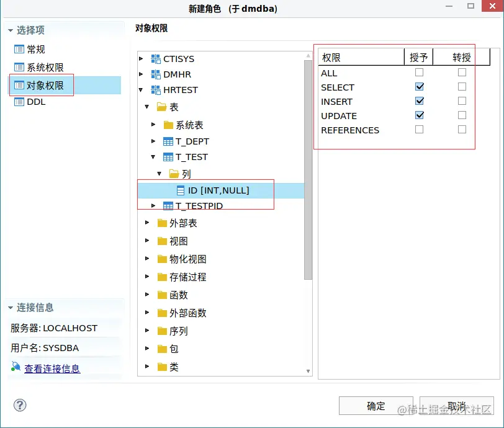Uncheck the SELECT 授予 checkbox

tap(419, 87)
